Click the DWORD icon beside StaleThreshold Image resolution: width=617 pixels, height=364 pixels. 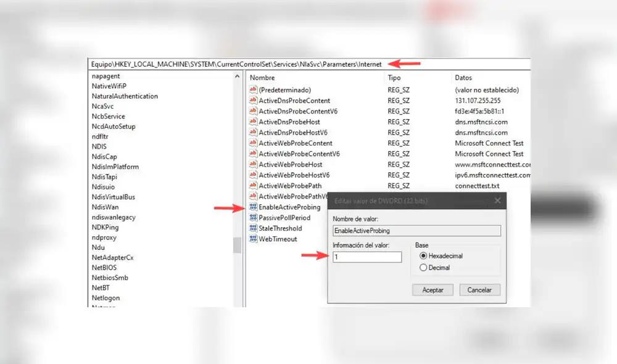tap(252, 228)
